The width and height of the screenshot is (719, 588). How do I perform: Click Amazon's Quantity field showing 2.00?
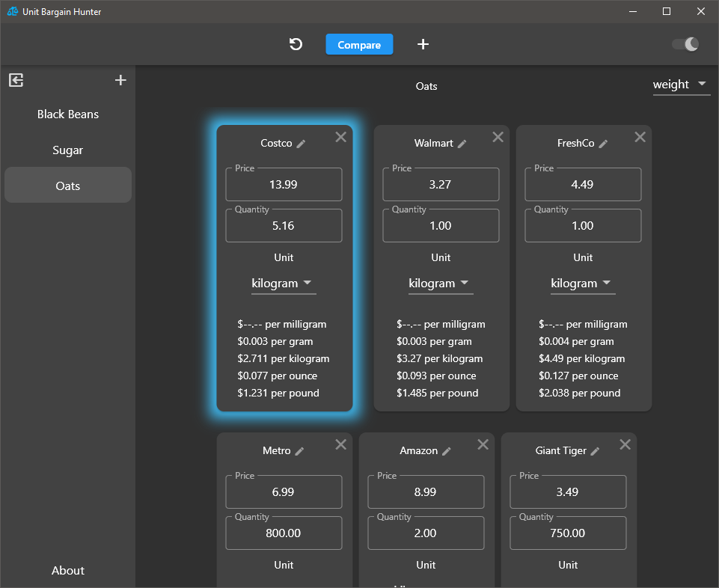coord(426,533)
